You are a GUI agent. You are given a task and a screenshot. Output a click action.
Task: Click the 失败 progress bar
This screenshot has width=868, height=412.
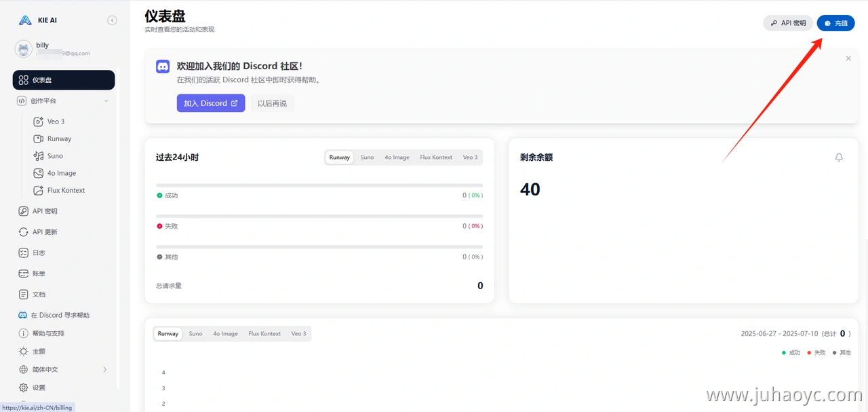click(x=319, y=216)
